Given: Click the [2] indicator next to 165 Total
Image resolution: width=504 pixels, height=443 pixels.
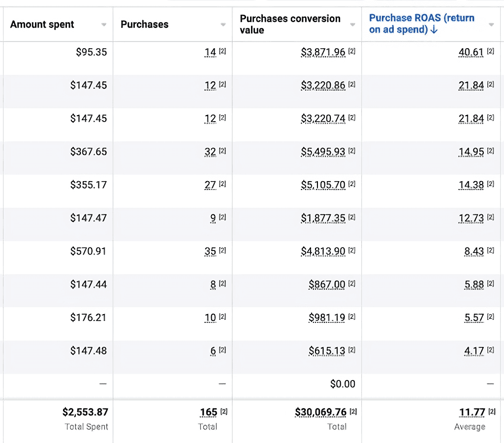Looking at the screenshot, I should [222, 410].
